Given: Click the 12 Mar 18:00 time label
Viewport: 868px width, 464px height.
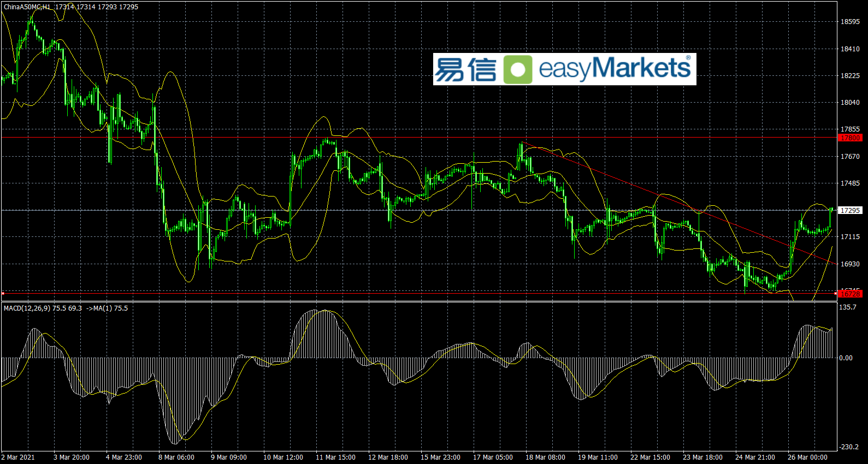Looking at the screenshot, I should [x=388, y=457].
